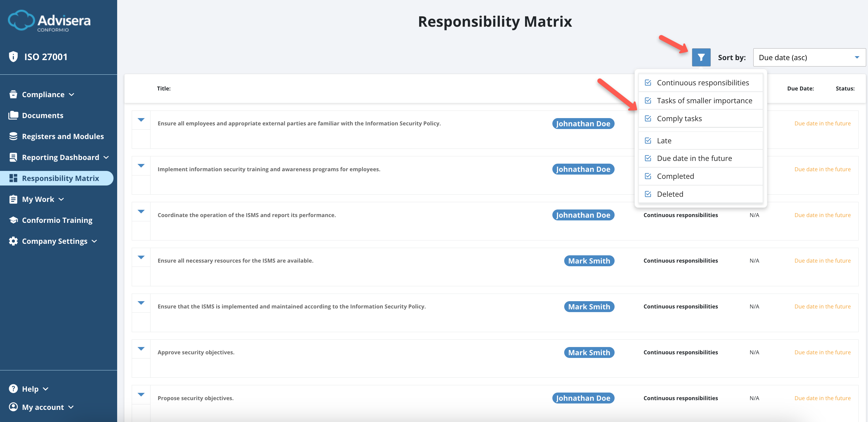Click the ISO 27001 shield icon

point(13,57)
